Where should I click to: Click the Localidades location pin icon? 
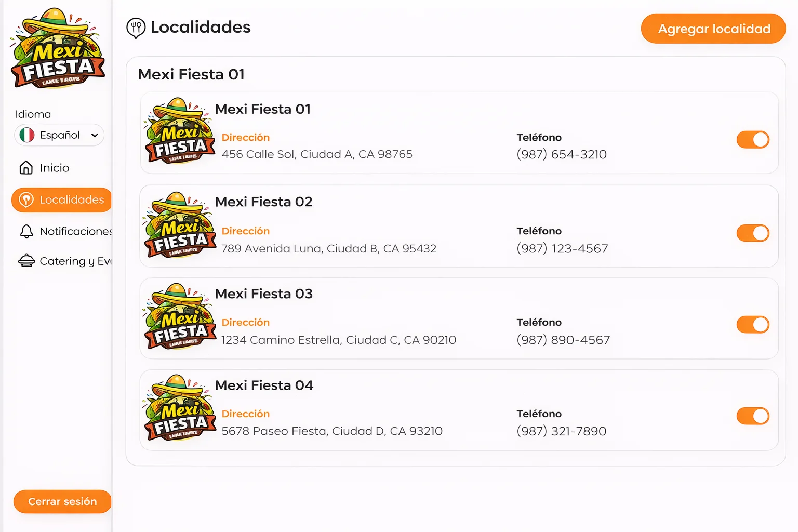tap(26, 200)
